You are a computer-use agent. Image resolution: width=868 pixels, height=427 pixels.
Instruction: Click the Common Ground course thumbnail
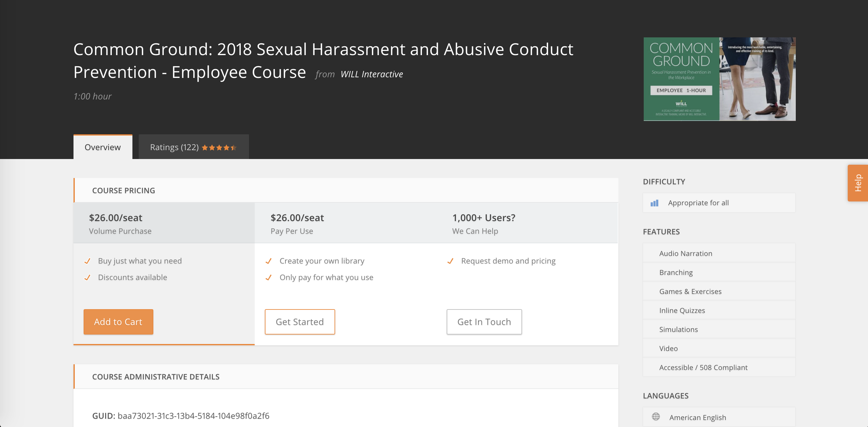719,79
